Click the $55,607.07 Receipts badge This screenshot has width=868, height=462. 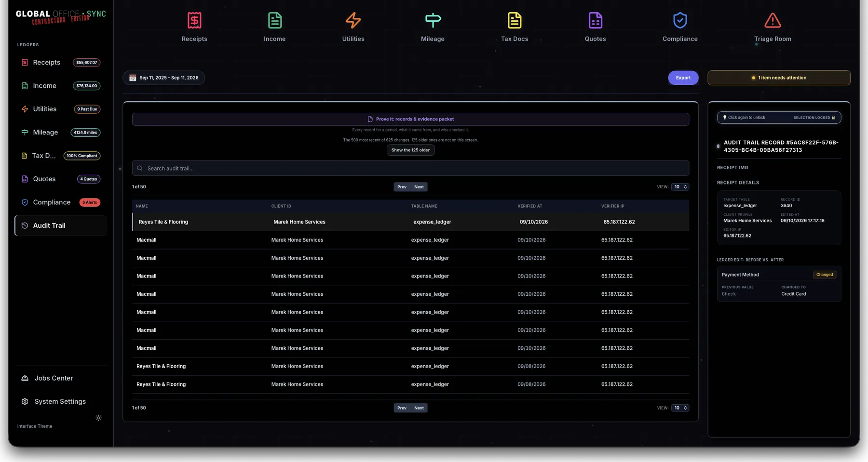87,63
